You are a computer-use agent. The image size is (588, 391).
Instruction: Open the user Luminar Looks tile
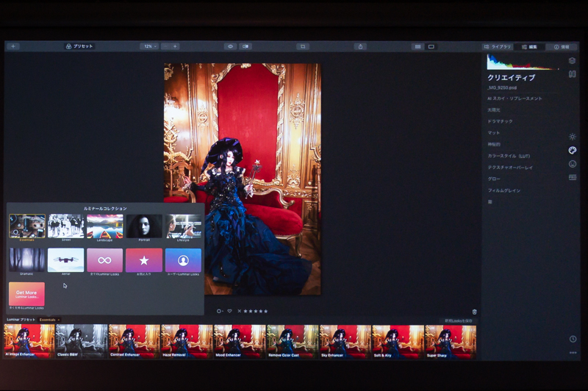pyautogui.click(x=183, y=259)
